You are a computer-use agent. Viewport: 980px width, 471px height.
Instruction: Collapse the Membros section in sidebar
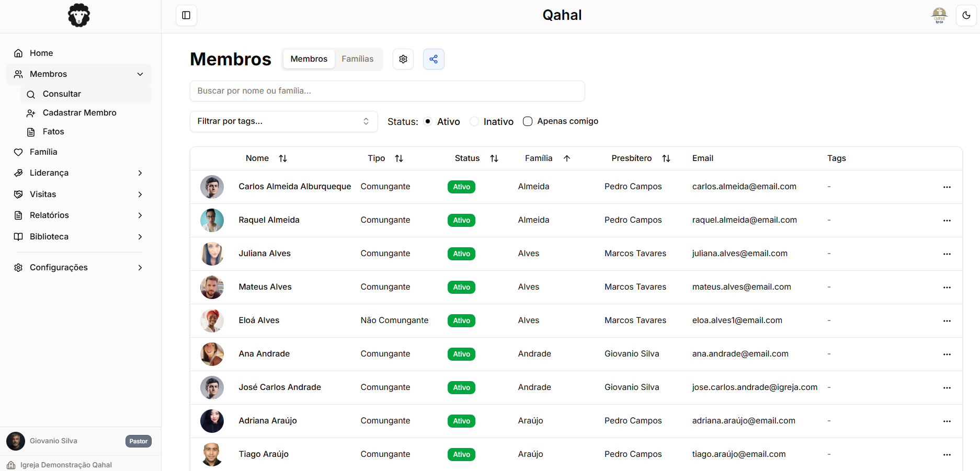pyautogui.click(x=140, y=74)
